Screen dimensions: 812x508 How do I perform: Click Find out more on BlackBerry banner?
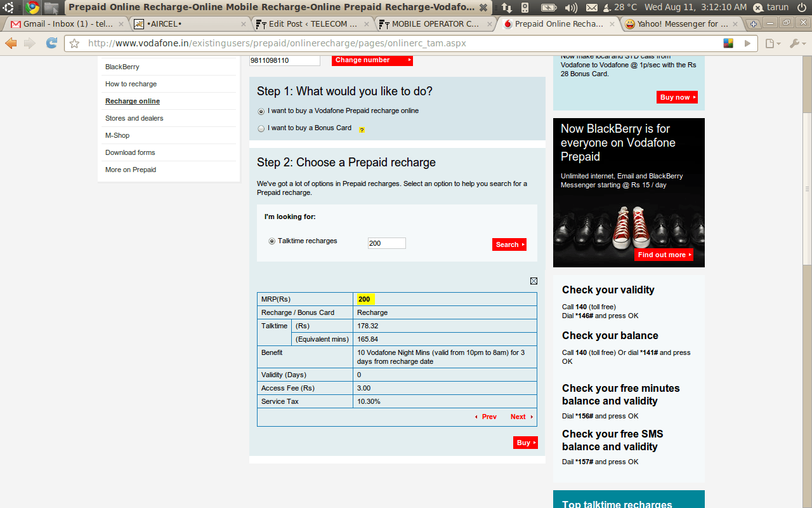click(x=664, y=255)
